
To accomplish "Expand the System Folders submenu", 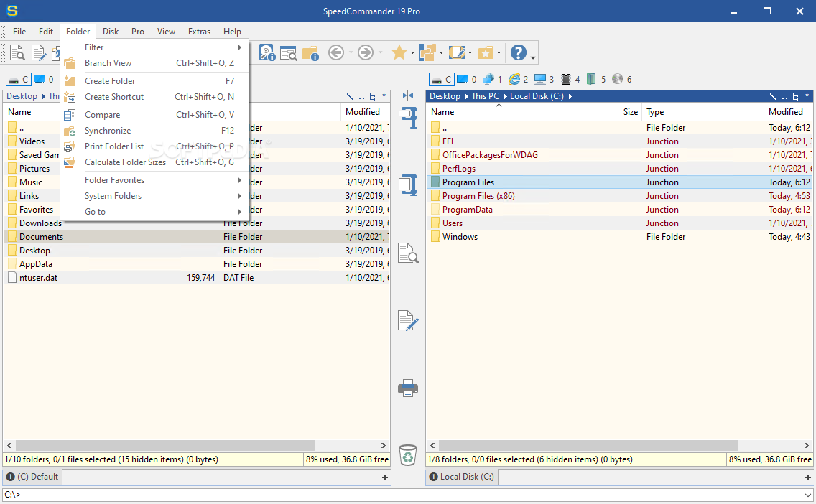I will click(x=155, y=196).
